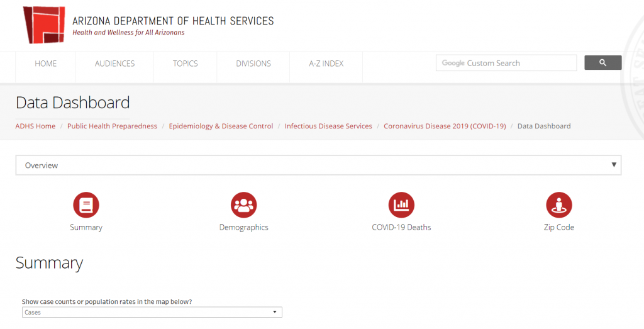Open the TOPICS navigation menu
644x329 pixels.
185,64
